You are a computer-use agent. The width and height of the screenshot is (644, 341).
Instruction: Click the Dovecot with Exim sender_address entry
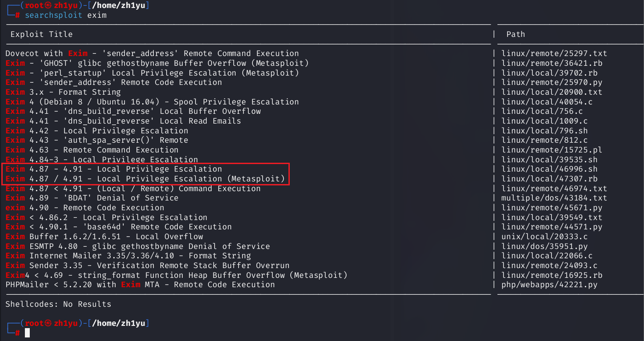tap(152, 53)
